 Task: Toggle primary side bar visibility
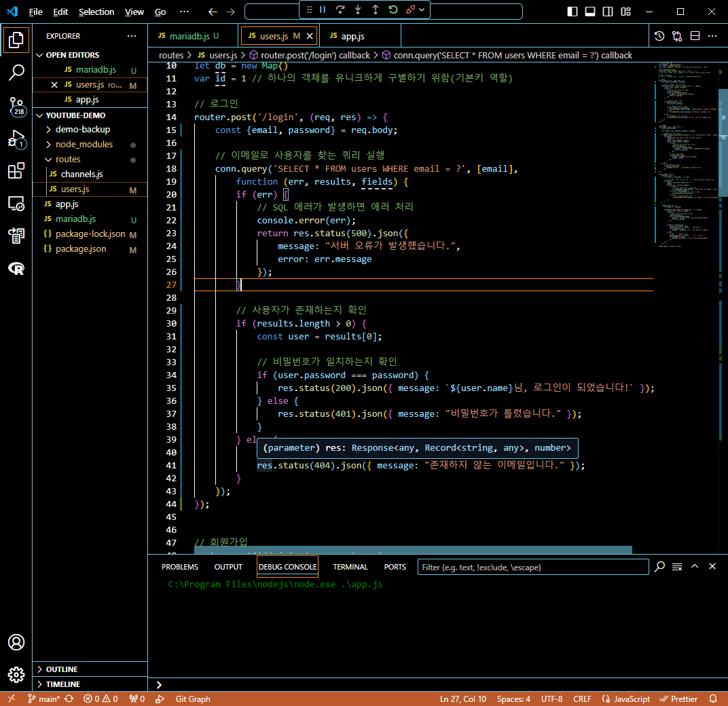[572, 12]
